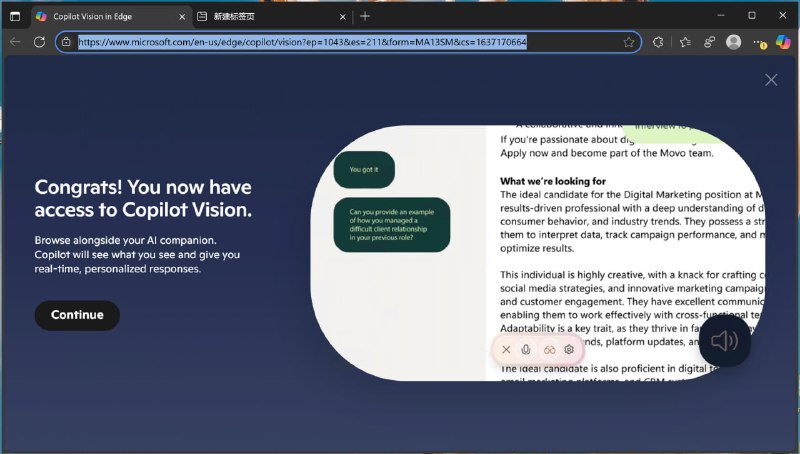The image size is (800, 454).
Task: Open the user profile avatar
Action: 734,42
